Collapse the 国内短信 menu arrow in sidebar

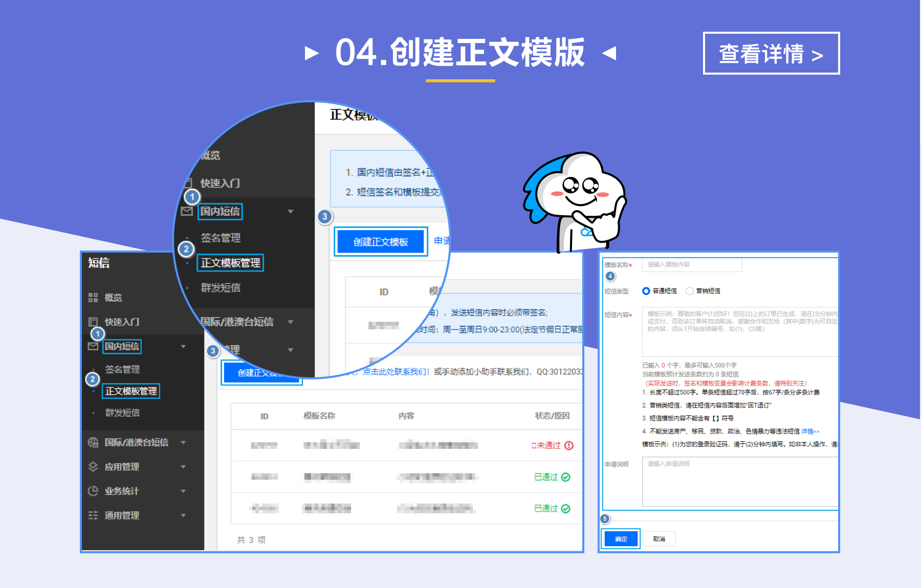pos(183,347)
